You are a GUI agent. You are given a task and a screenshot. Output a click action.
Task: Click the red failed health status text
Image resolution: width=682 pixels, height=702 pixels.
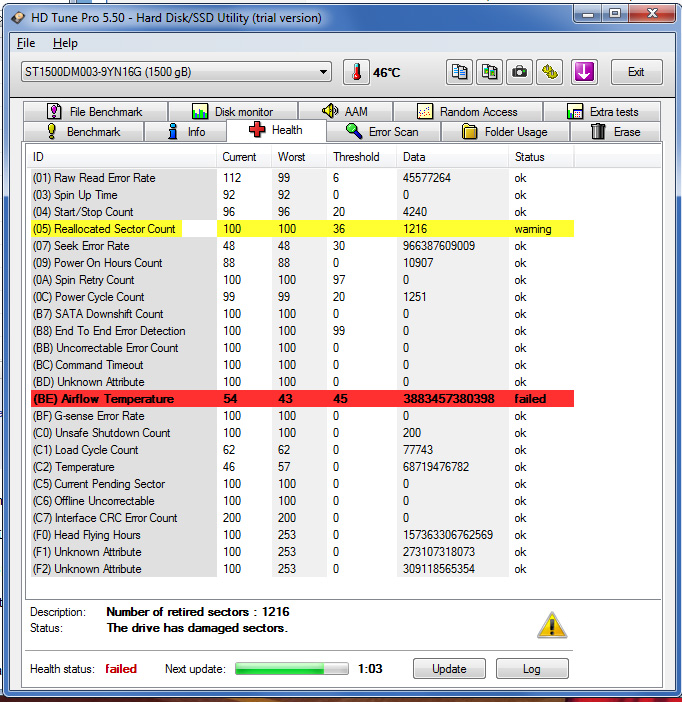pos(121,668)
